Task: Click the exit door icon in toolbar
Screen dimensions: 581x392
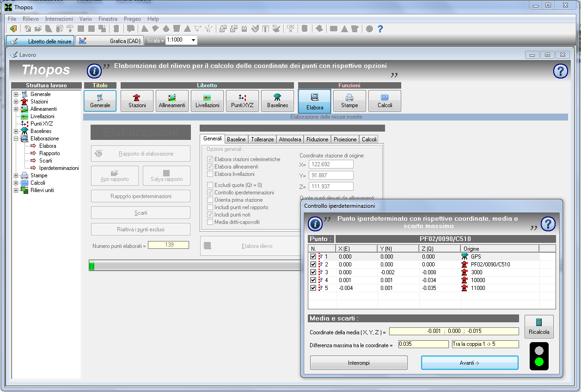Action: [13, 29]
